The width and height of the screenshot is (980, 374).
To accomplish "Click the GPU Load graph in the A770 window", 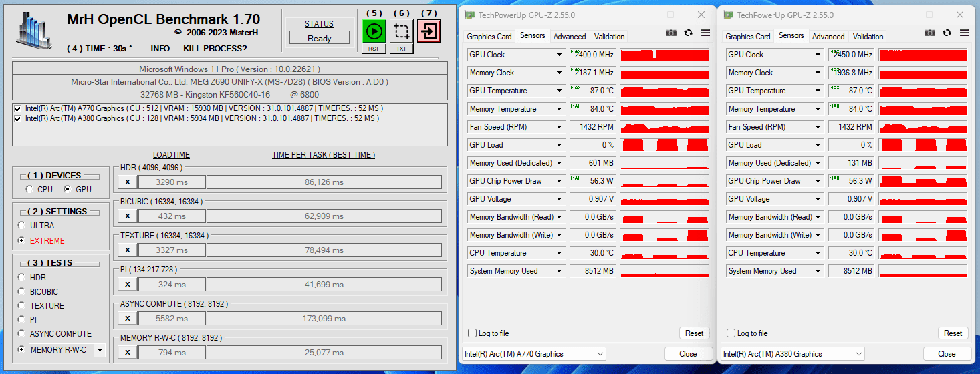I will (x=664, y=145).
